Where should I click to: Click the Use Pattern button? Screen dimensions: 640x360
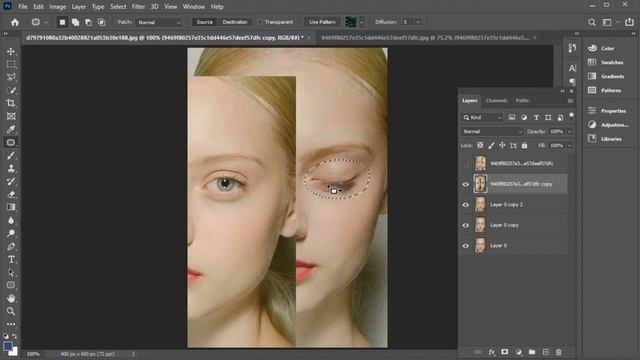[x=322, y=22]
